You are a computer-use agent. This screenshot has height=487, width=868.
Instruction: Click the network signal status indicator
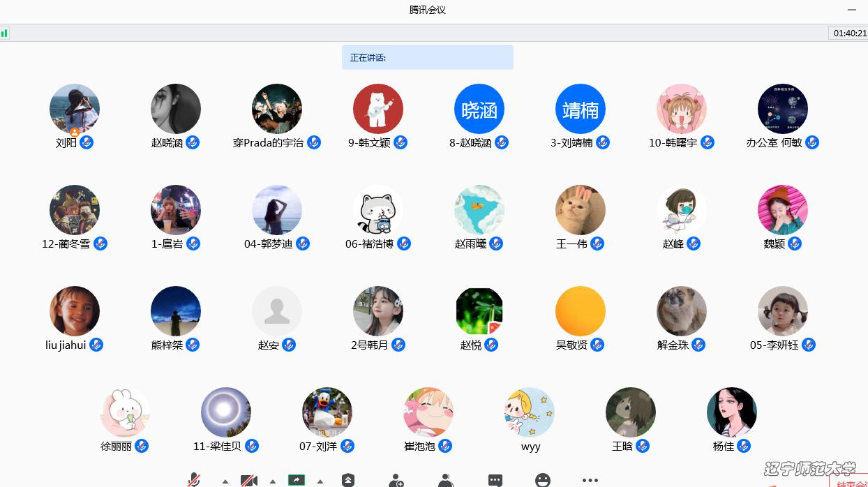click(4, 33)
